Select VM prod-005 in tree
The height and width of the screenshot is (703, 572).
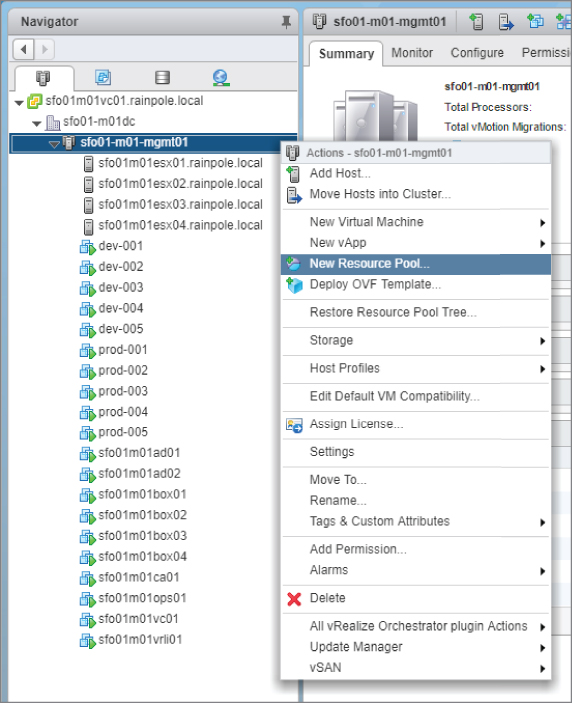(x=123, y=432)
